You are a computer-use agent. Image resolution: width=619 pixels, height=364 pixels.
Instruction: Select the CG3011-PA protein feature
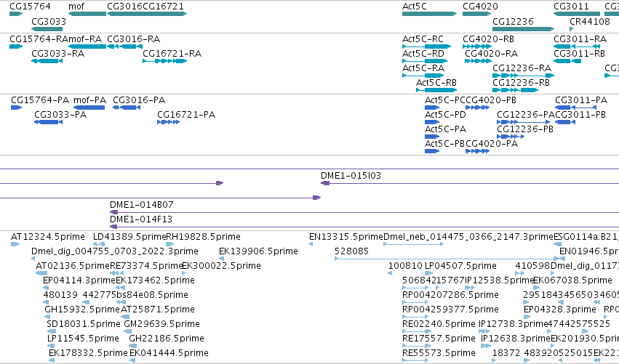pos(576,108)
